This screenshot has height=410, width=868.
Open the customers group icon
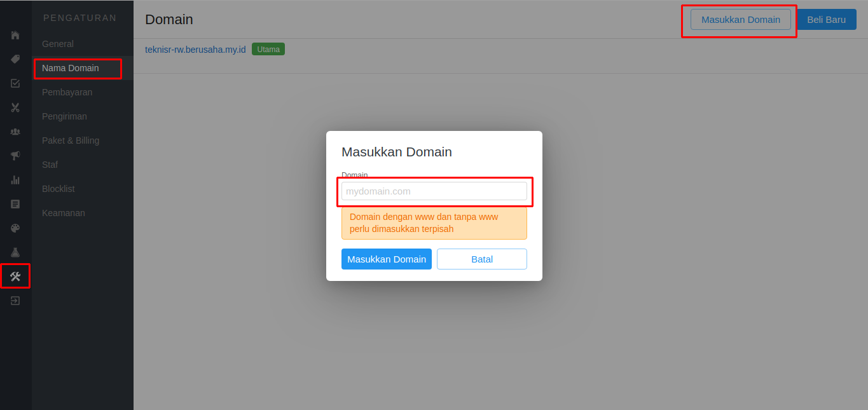click(15, 132)
